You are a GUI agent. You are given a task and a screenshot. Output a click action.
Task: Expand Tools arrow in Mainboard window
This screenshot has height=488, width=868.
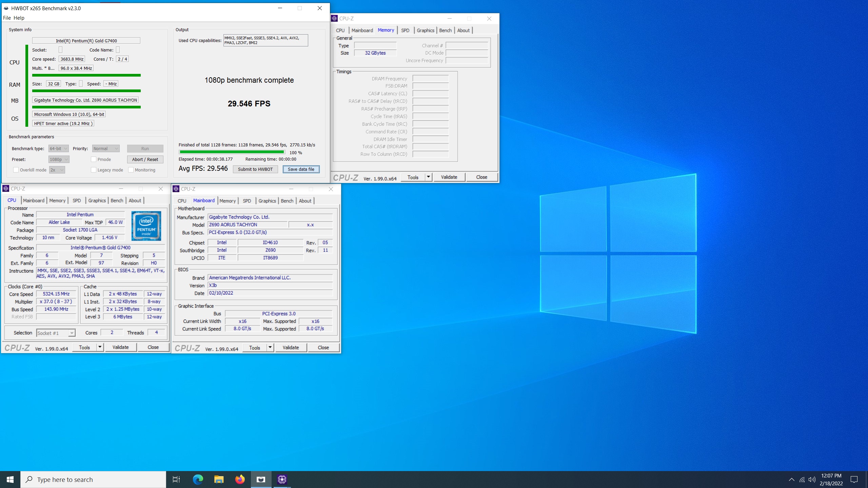click(270, 347)
